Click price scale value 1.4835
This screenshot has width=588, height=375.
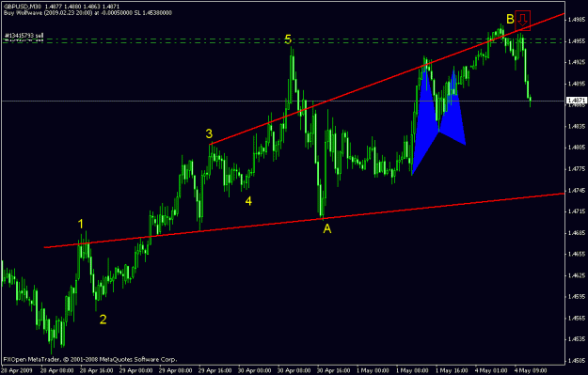(577, 126)
